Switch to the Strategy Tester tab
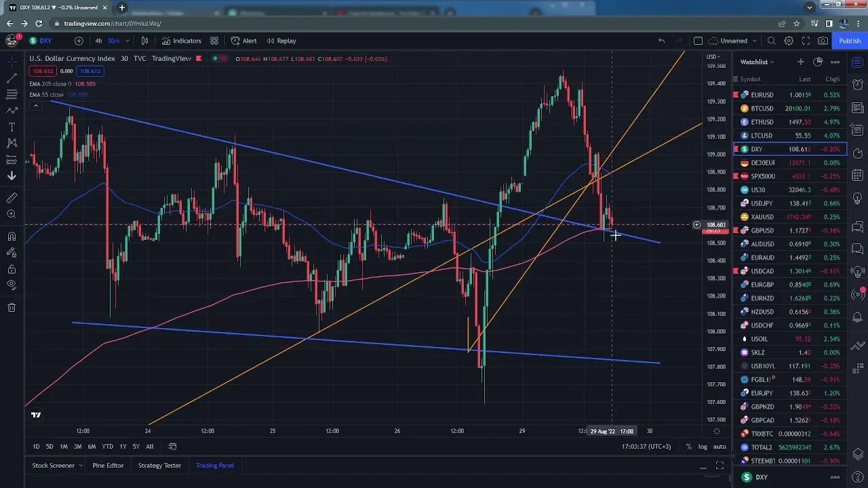 pyautogui.click(x=159, y=466)
